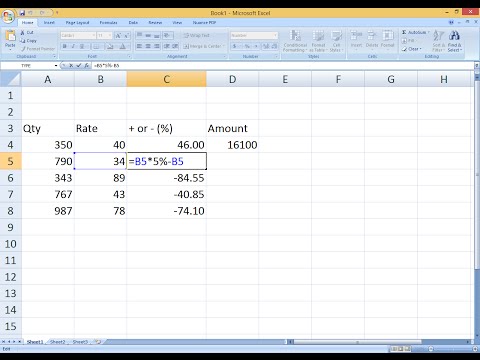Toggle italic formatting

[73, 46]
